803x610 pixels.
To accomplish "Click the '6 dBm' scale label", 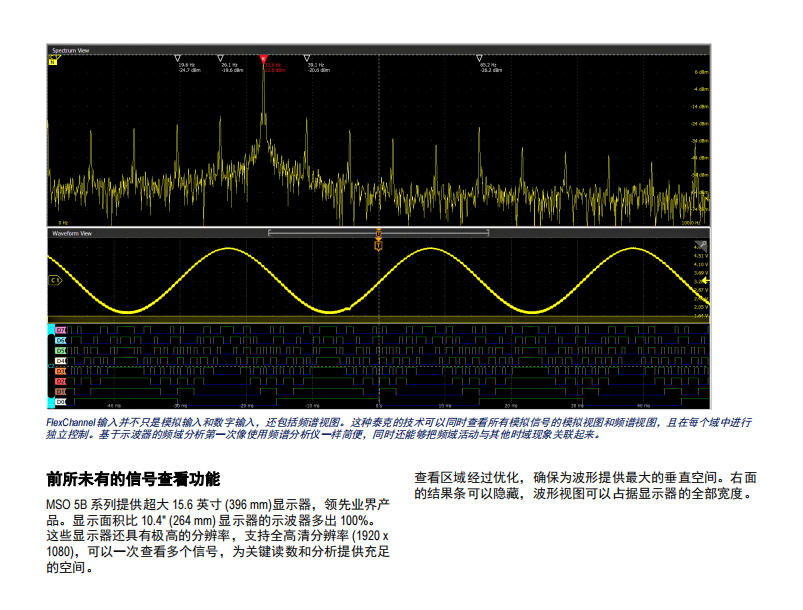I will [x=702, y=72].
